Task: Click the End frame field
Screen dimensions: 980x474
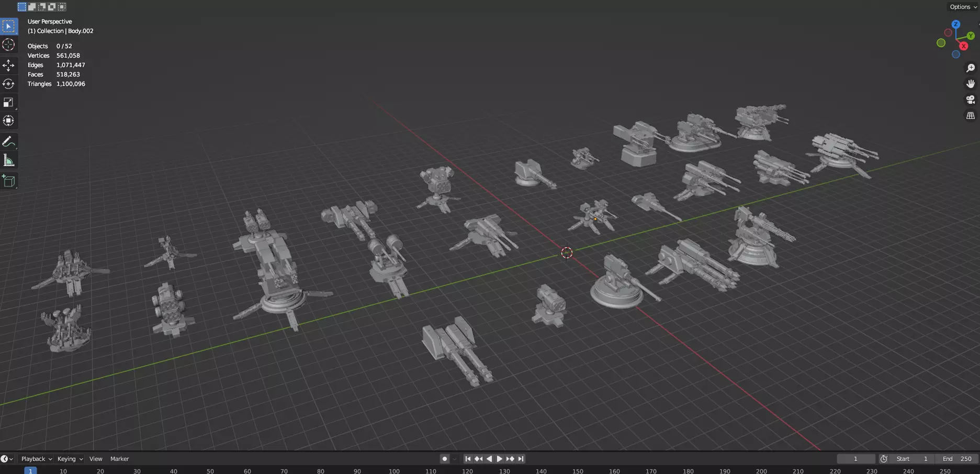Action: (x=957, y=459)
